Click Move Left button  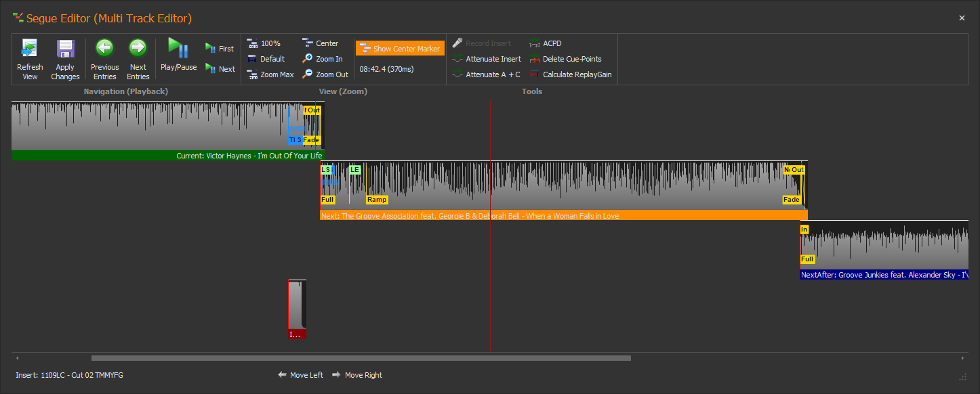pyautogui.click(x=301, y=375)
